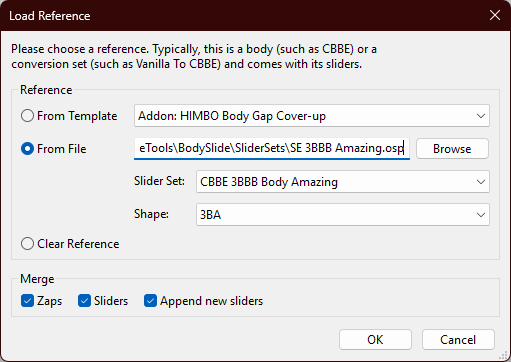Open the template dropdown showing HIMBO Body Gap Cover-up
Viewport: 511px width, 362px height.
pos(312,116)
